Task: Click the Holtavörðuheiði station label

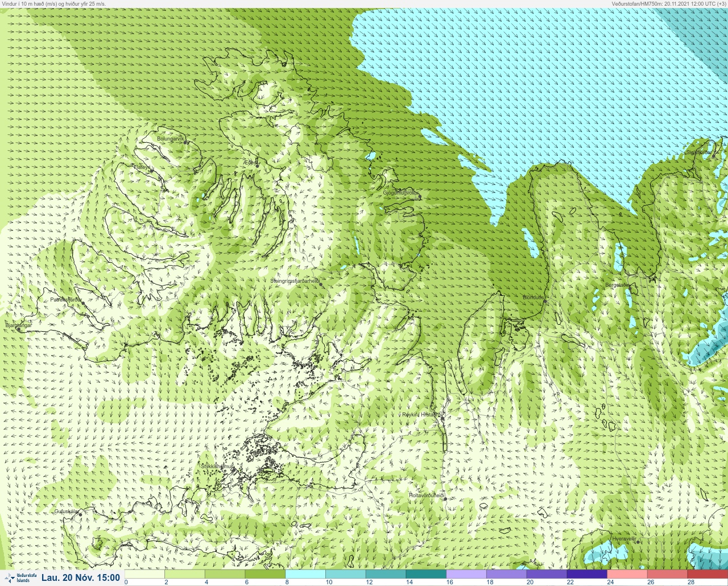Action: [x=427, y=496]
